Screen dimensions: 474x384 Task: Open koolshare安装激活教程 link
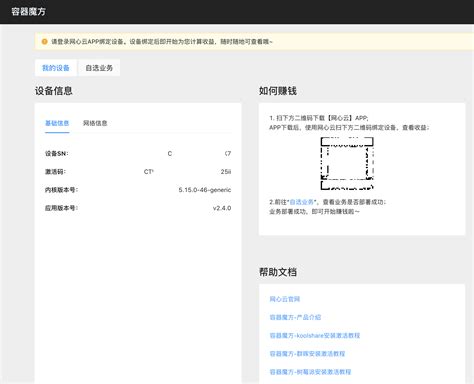[315, 335]
